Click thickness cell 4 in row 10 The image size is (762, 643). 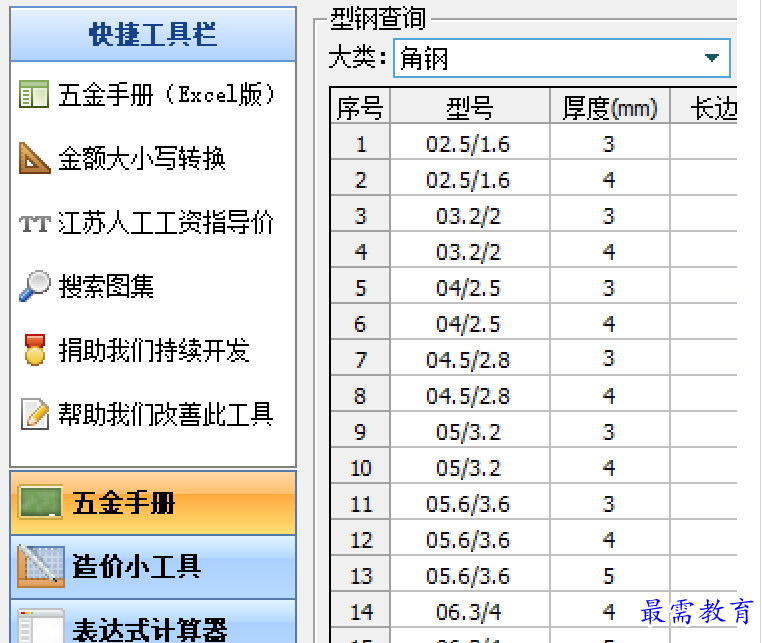coord(610,465)
